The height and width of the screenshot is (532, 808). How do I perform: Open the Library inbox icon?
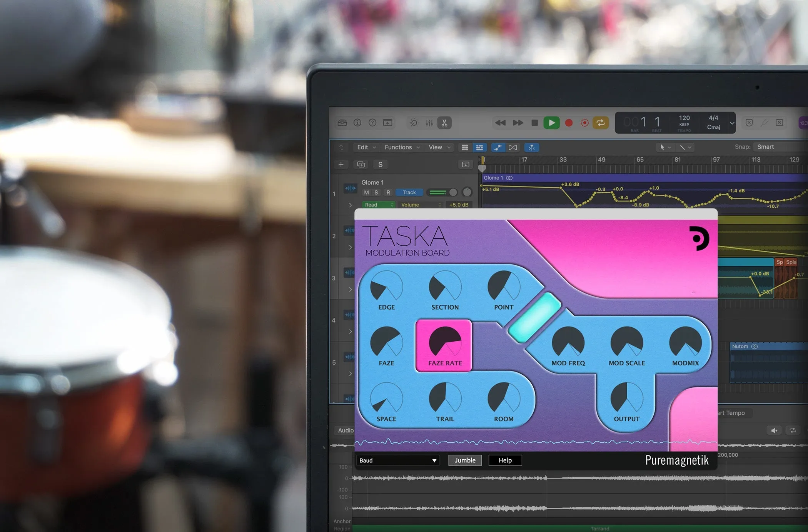(x=342, y=123)
